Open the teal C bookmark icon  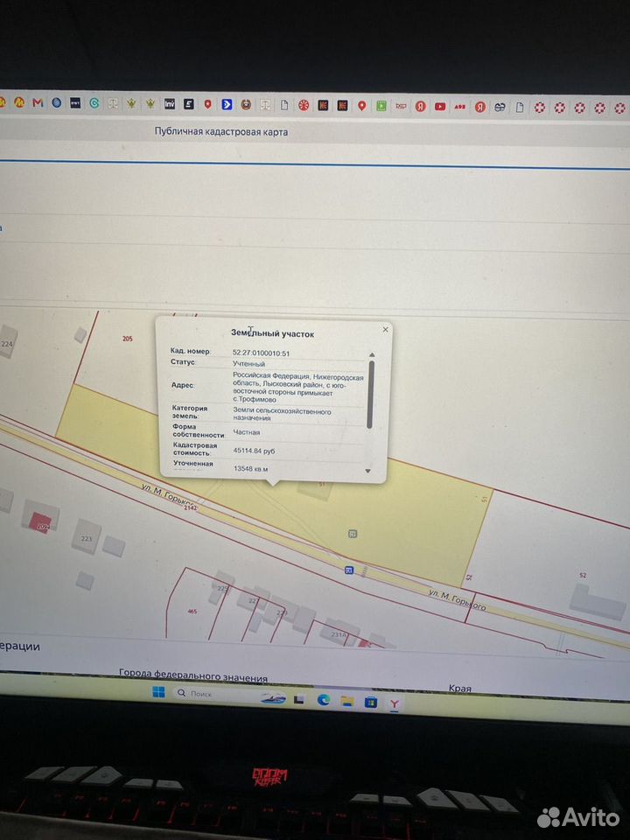click(x=94, y=103)
